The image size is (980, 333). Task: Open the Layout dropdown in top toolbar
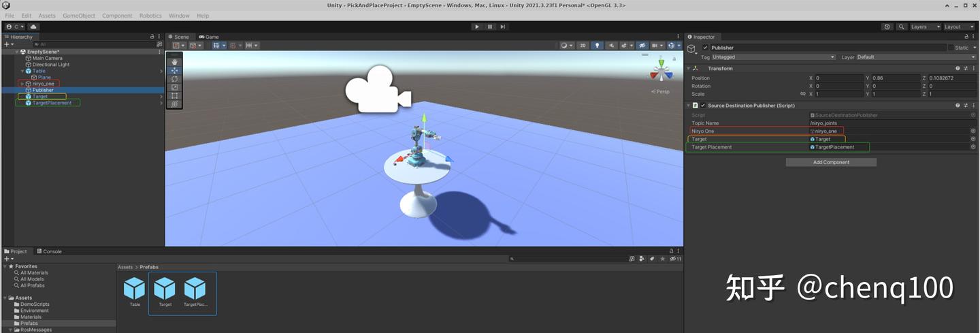[958, 27]
